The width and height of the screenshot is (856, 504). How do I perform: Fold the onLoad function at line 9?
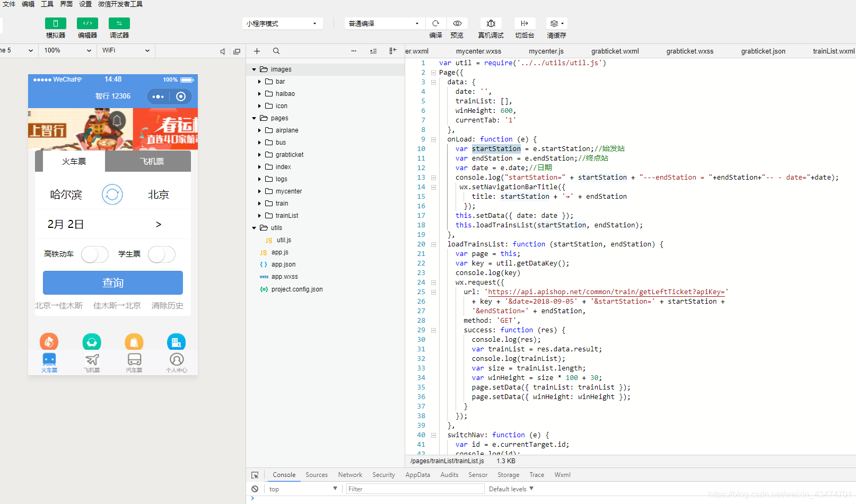pos(433,139)
